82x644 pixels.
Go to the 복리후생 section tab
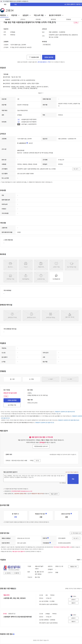click(x=53, y=19)
